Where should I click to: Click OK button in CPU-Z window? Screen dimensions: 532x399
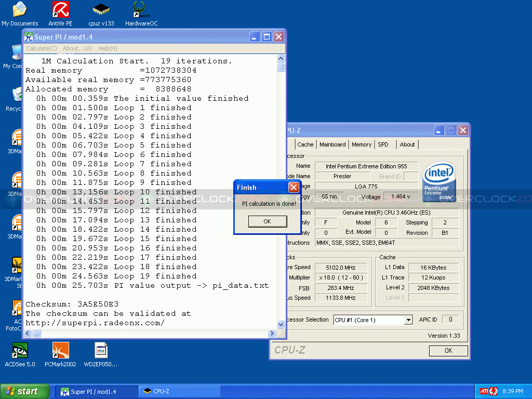[448, 351]
